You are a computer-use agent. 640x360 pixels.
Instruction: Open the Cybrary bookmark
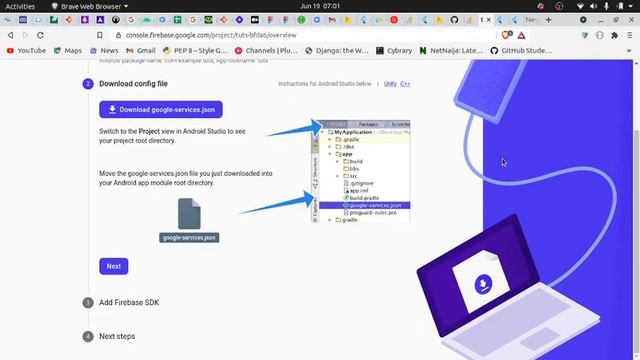coord(394,51)
